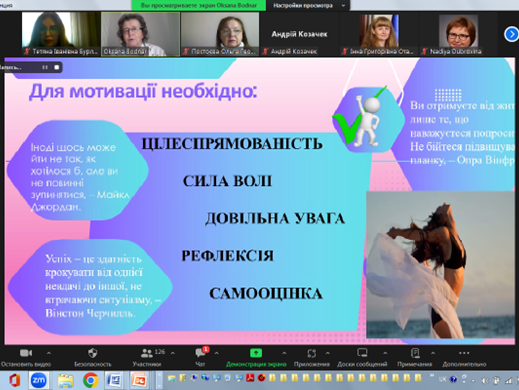This screenshot has height=390, width=519.
Task: Click the Вінстон Черчилль quote bubble
Action: pos(90,287)
